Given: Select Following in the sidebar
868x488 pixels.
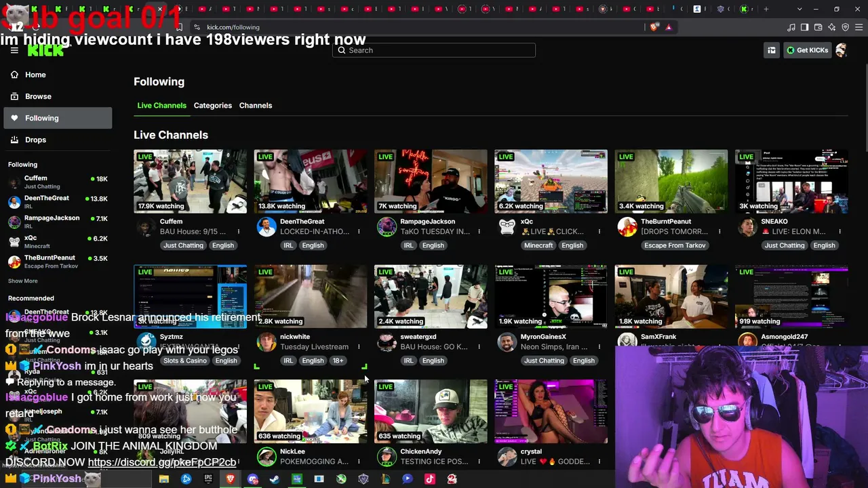Looking at the screenshot, I should [58, 118].
